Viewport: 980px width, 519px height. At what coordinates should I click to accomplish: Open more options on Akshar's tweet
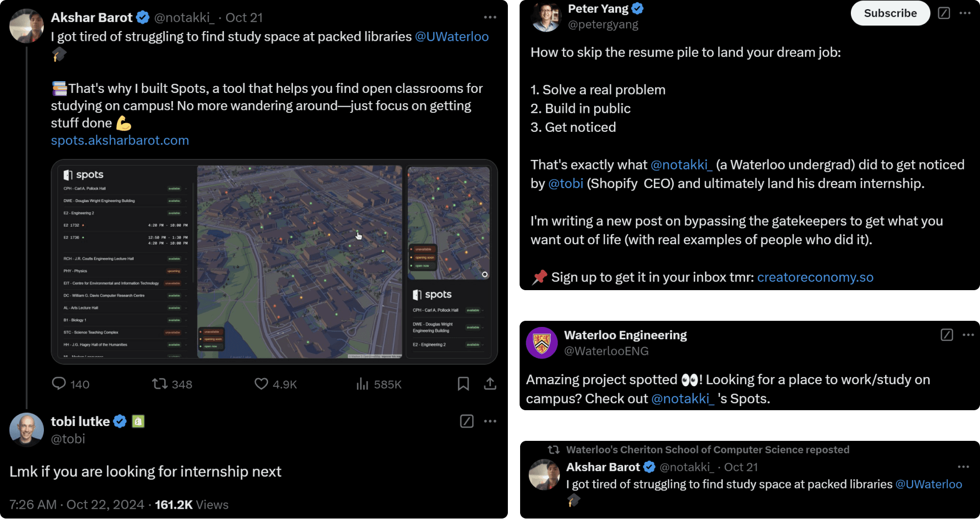pyautogui.click(x=489, y=17)
